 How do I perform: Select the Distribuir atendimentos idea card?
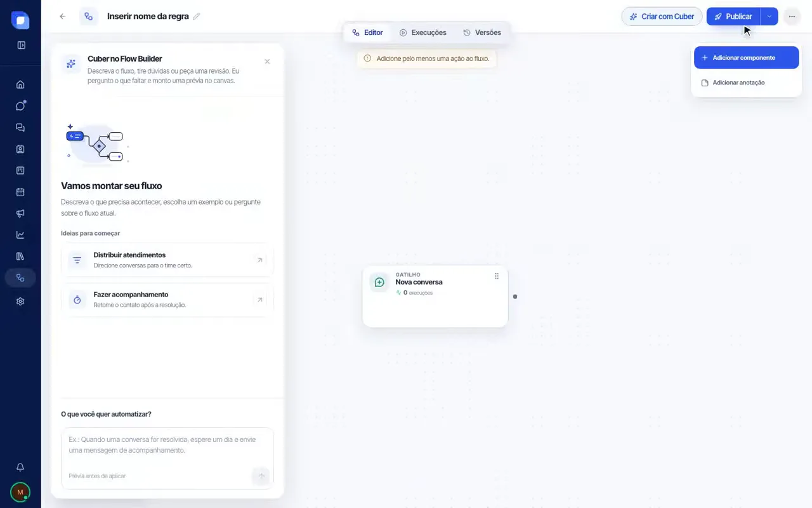[167, 260]
